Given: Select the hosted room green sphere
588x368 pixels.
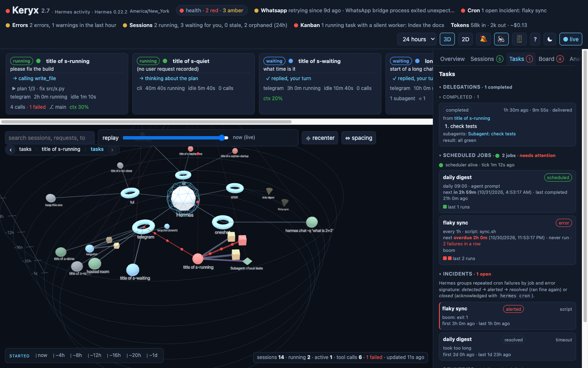Looking at the screenshot, I should point(95,264).
